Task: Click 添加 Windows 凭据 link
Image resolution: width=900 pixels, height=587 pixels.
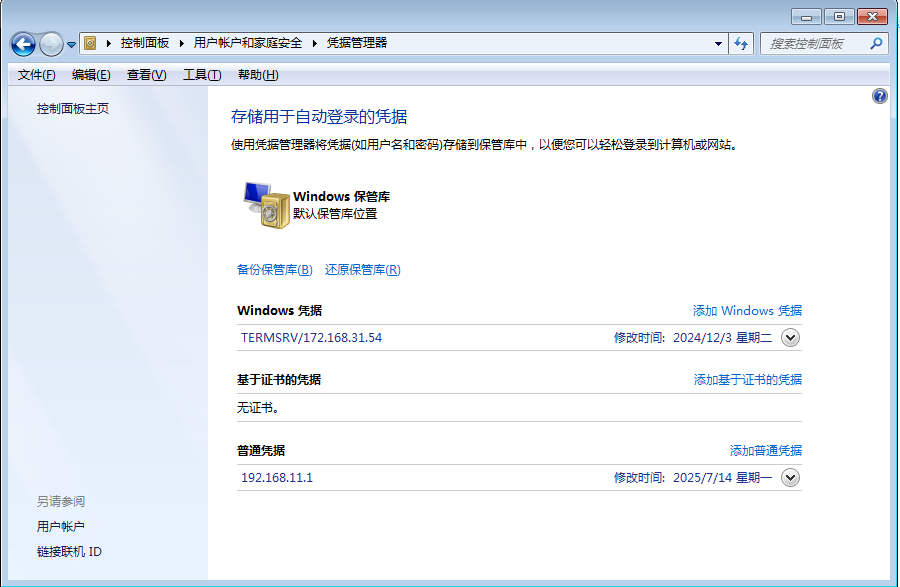Action: [747, 311]
